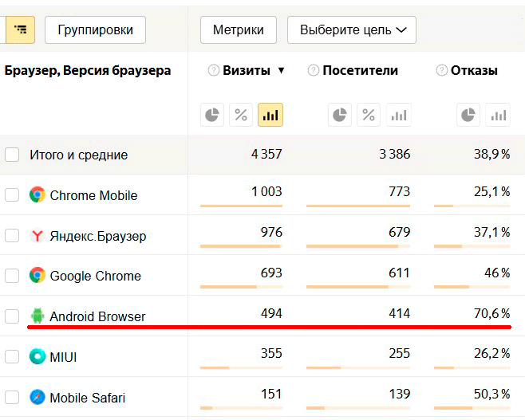Click the Визиты sort arrow
Image resolution: width=525 pixels, height=420 pixels.
[x=281, y=71]
